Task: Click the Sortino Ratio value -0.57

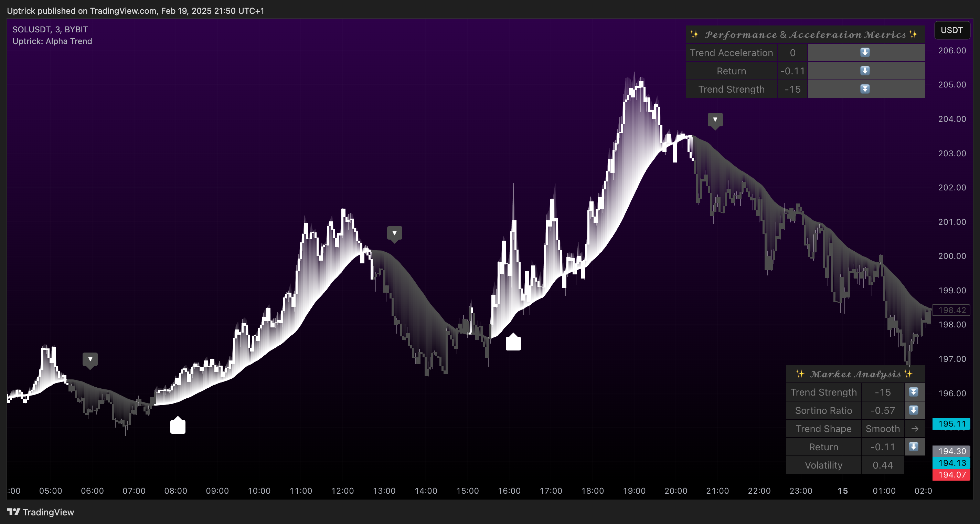Action: [883, 411]
